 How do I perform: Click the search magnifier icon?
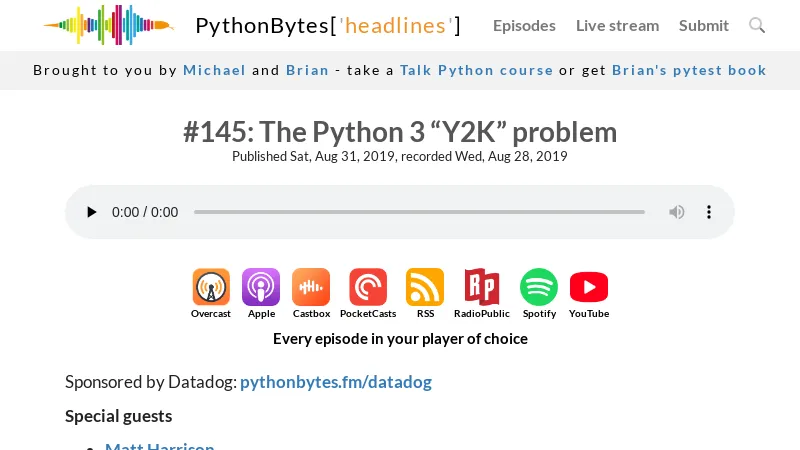click(757, 25)
